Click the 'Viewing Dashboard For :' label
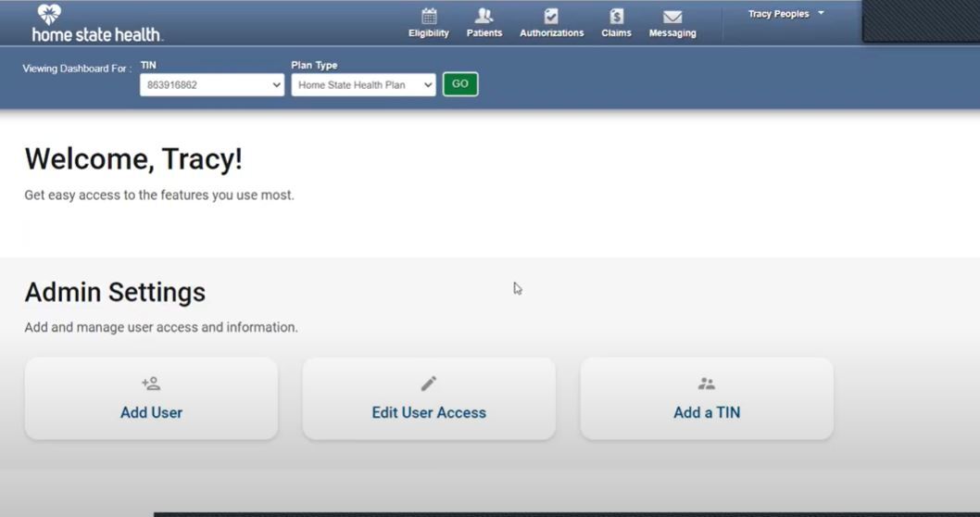 77,69
